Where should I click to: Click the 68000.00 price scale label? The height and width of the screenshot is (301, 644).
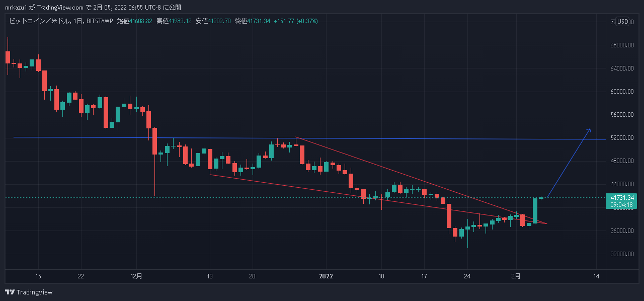[621, 45]
